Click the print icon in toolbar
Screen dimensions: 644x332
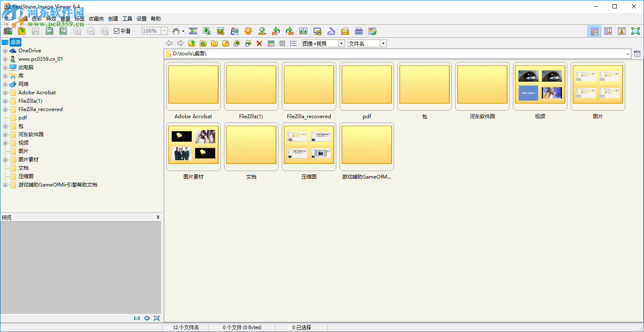tap(359, 31)
